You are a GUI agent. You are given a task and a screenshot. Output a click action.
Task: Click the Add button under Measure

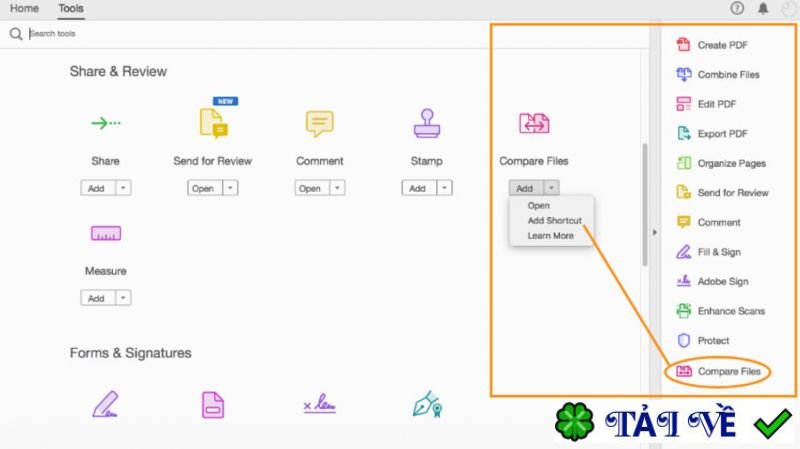click(x=98, y=297)
